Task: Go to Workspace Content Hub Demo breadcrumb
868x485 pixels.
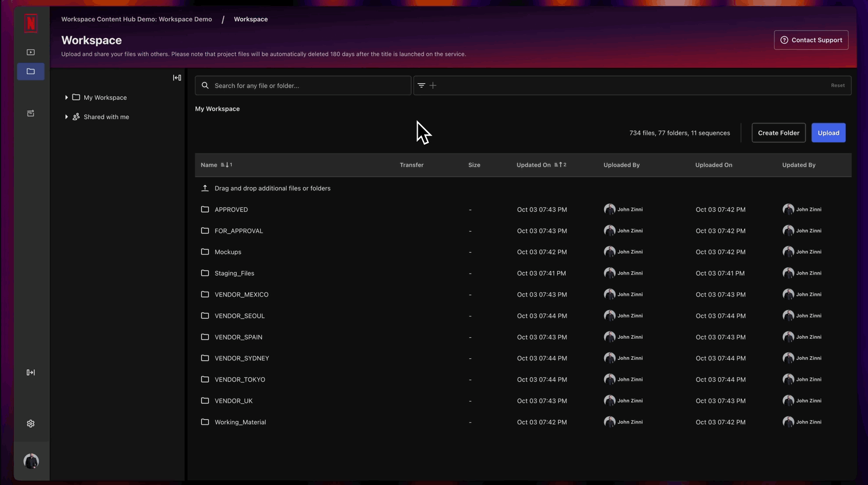Action: tap(137, 19)
